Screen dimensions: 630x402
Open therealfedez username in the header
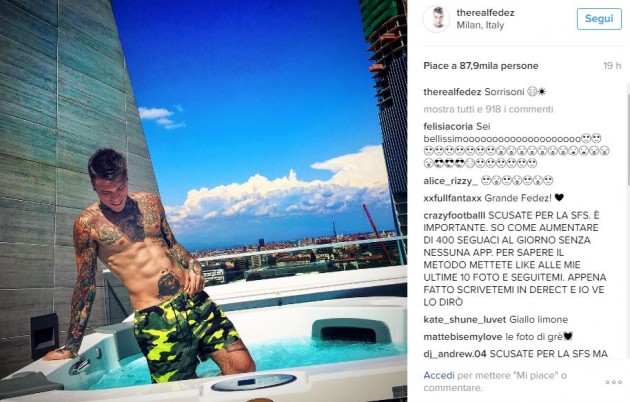(x=485, y=12)
